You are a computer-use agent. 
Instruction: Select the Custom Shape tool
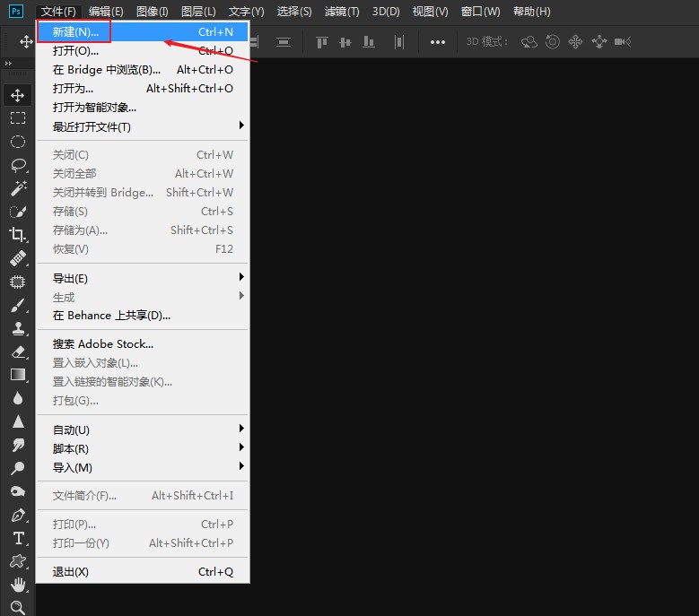pyautogui.click(x=18, y=561)
